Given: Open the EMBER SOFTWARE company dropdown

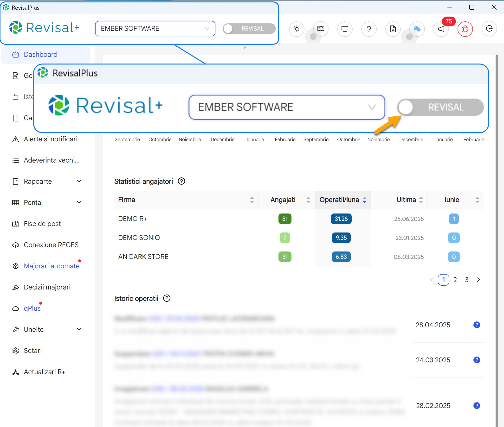Looking at the screenshot, I should pos(155,28).
